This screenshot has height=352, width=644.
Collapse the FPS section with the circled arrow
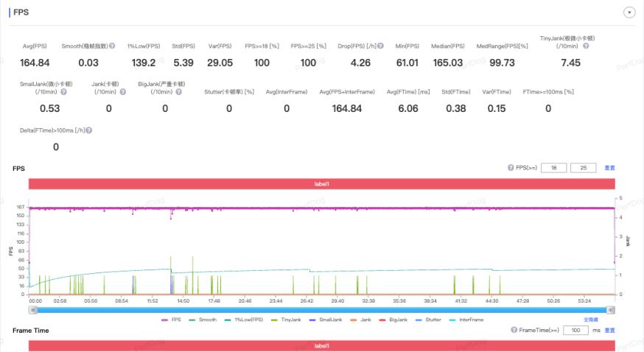[629, 13]
